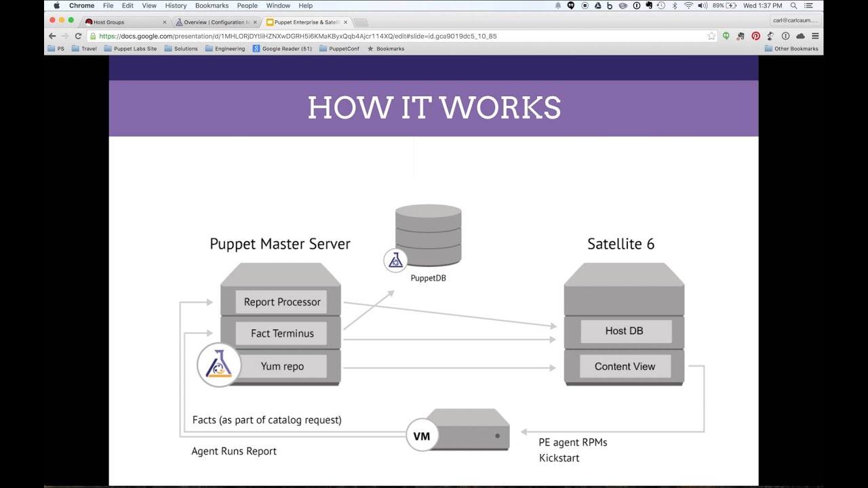Click the Wed 1:37 PM clock
This screenshot has width=868, height=488.
click(763, 5)
